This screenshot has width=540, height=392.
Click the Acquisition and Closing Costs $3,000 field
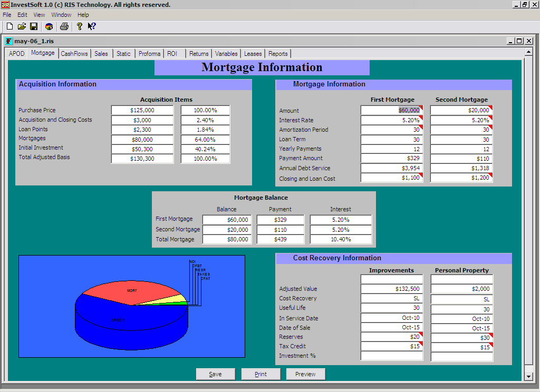click(x=142, y=120)
